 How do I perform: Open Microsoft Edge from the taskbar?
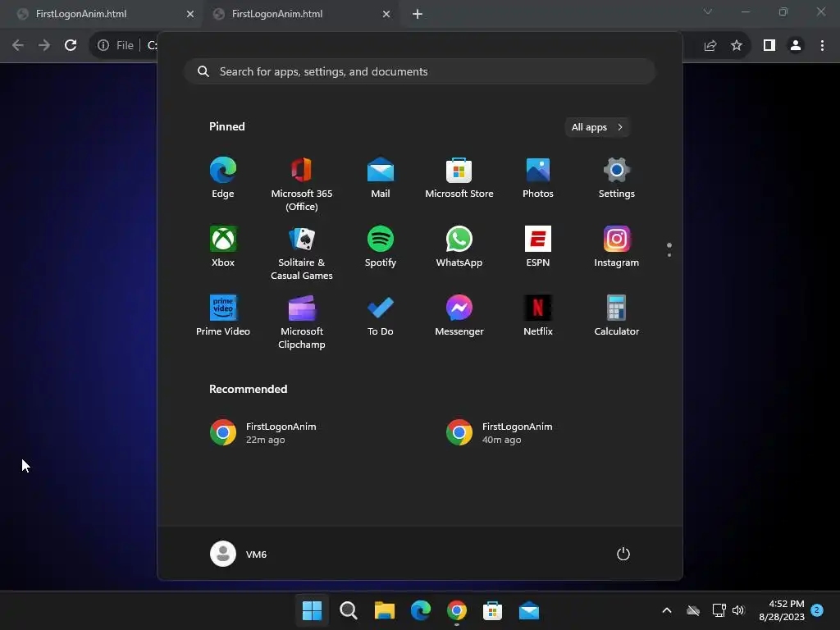pyautogui.click(x=421, y=610)
